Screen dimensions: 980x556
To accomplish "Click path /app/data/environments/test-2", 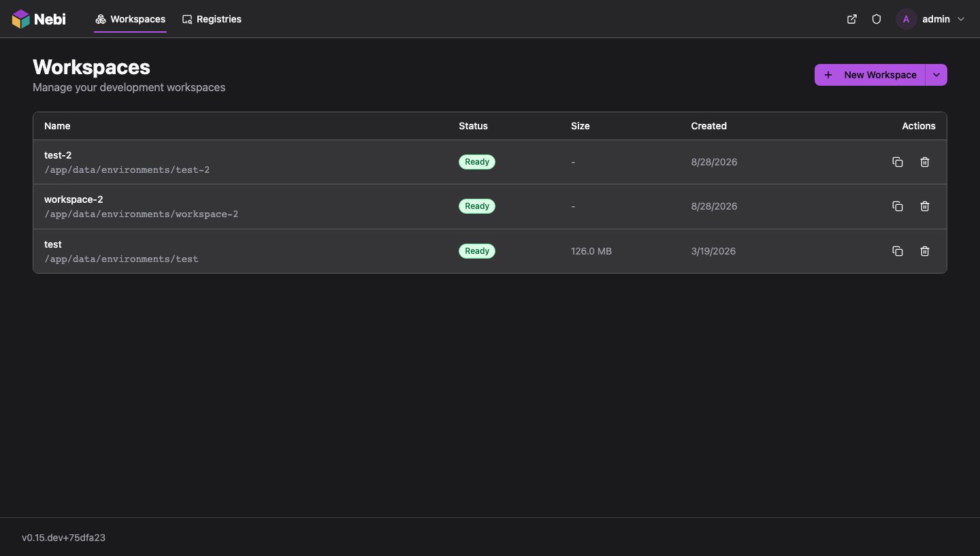I will point(127,169).
